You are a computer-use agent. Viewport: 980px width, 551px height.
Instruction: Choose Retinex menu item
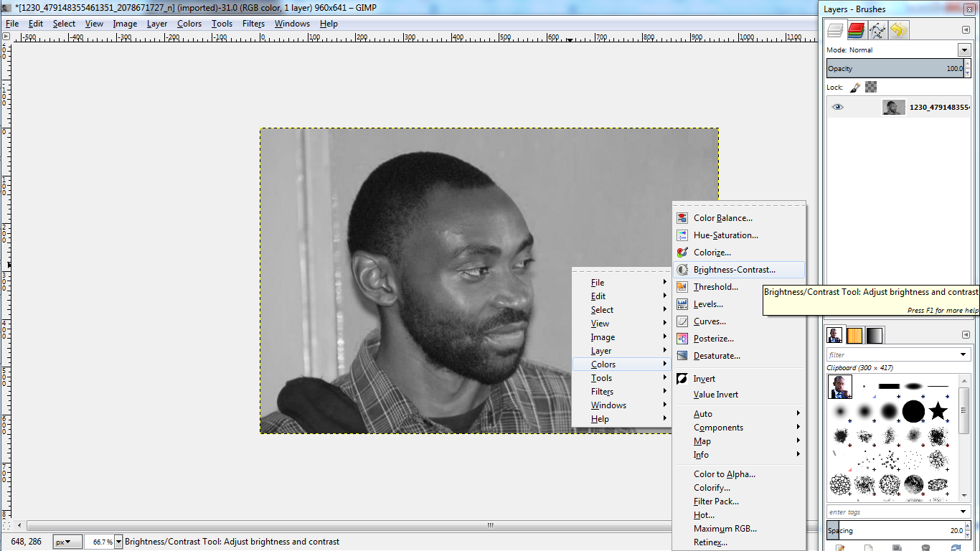coord(739,542)
